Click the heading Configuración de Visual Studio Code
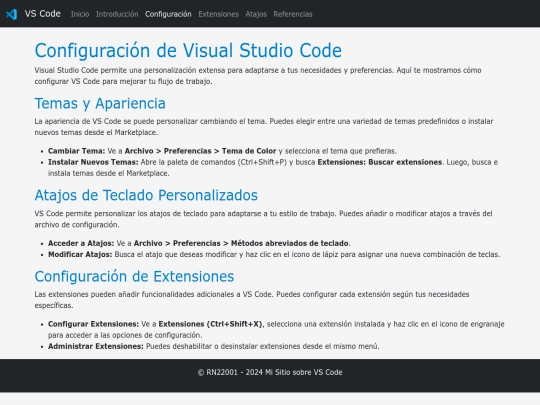Screen dimensions: 540x405 coord(188,50)
